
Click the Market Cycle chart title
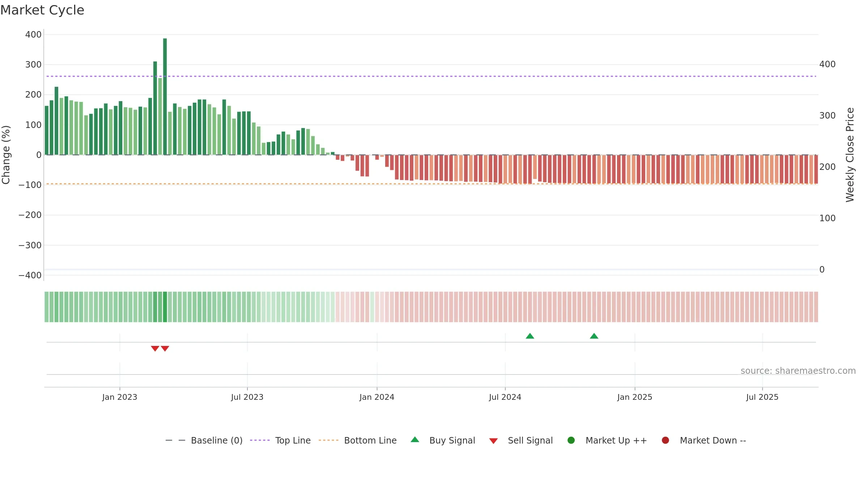coord(42,10)
